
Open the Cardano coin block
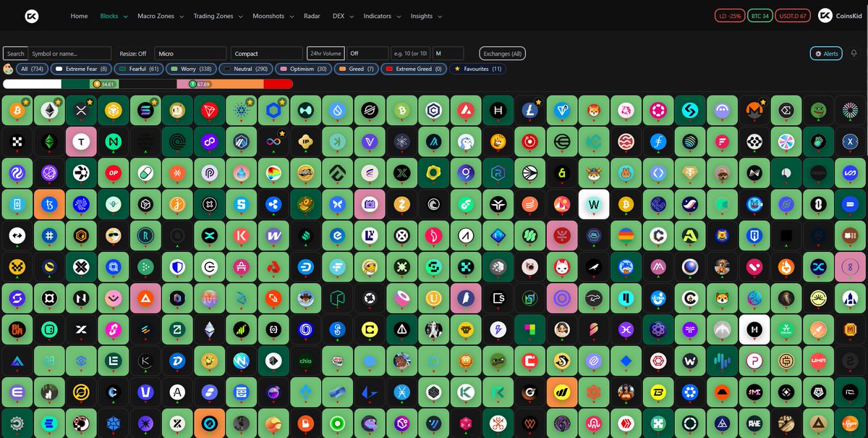pos(240,111)
